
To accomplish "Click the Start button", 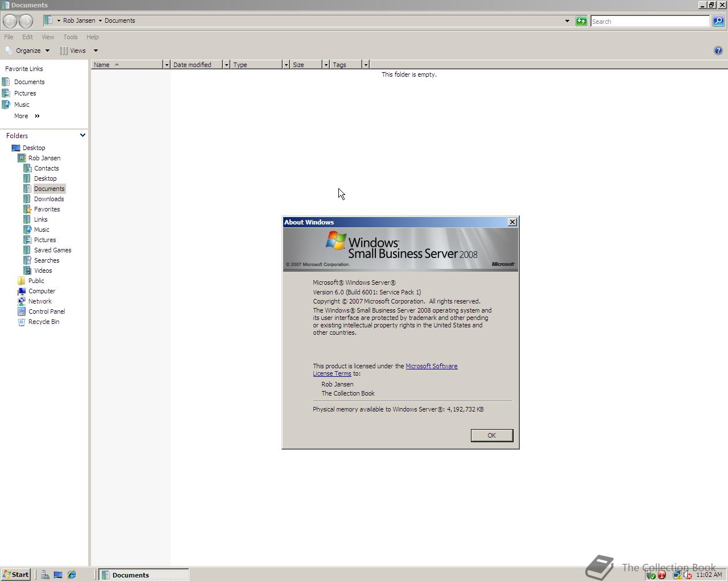I will (x=16, y=575).
